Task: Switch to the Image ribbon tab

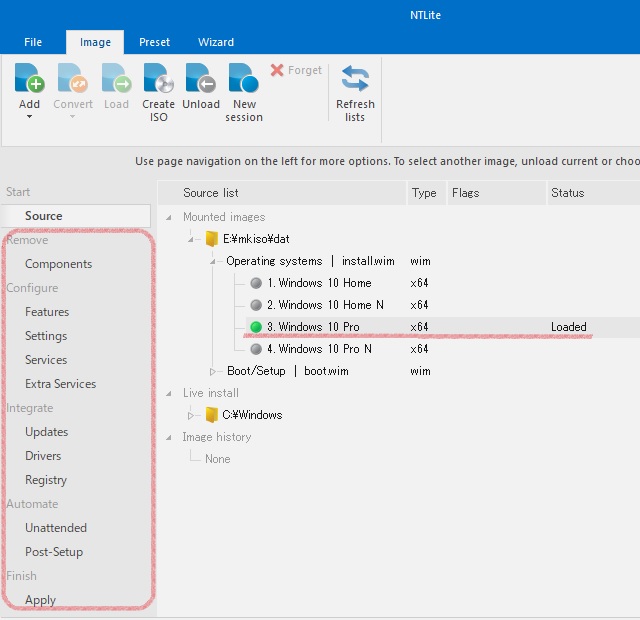Action: pos(95,42)
